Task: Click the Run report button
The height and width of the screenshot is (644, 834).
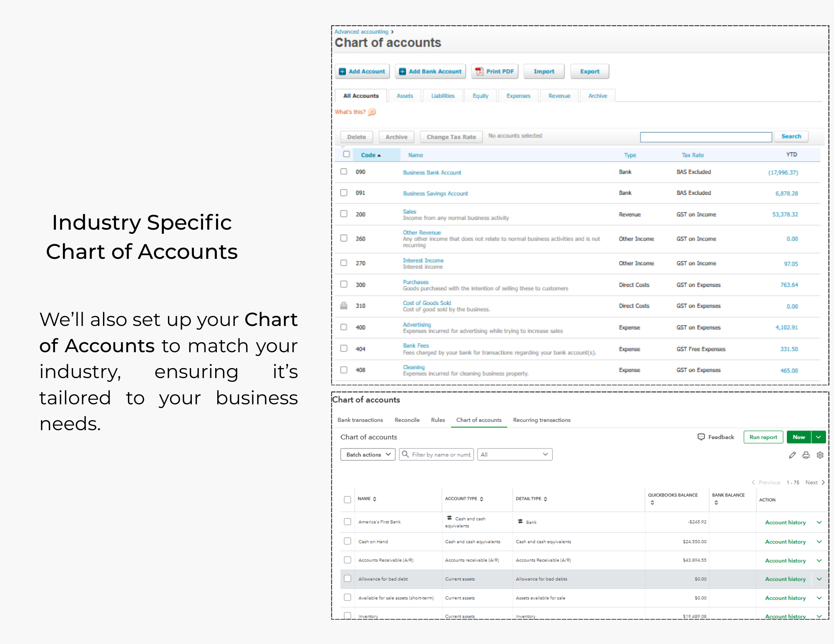Action: pyautogui.click(x=763, y=437)
